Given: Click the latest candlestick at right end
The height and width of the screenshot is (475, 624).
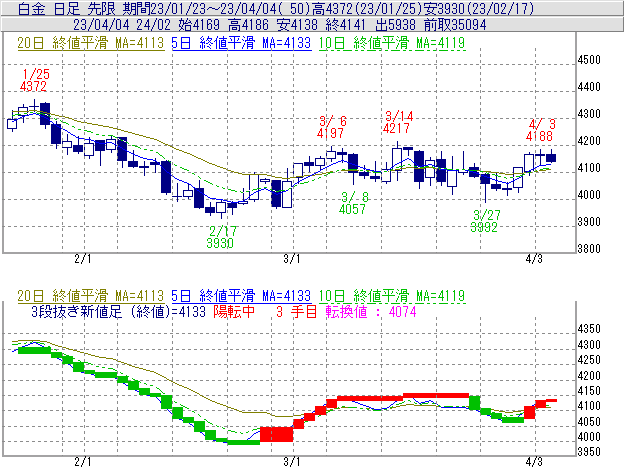Looking at the screenshot, I should [551, 158].
